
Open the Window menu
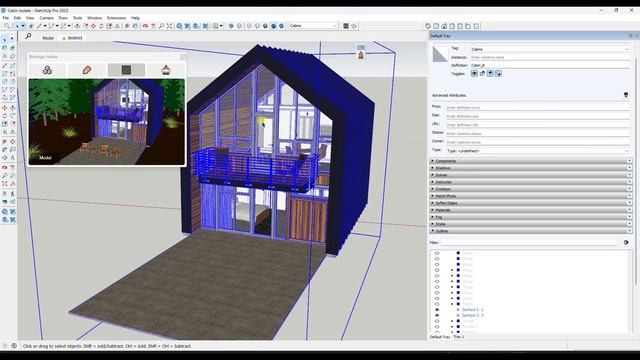94,18
